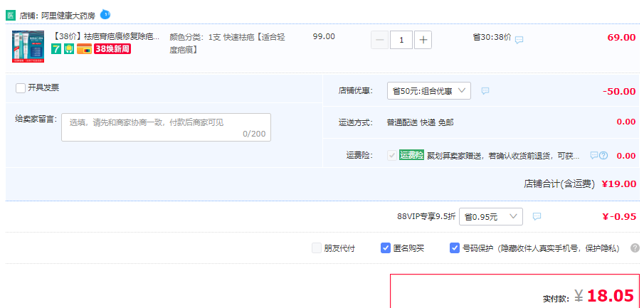Click the orange credit card payment badge

tap(84, 49)
